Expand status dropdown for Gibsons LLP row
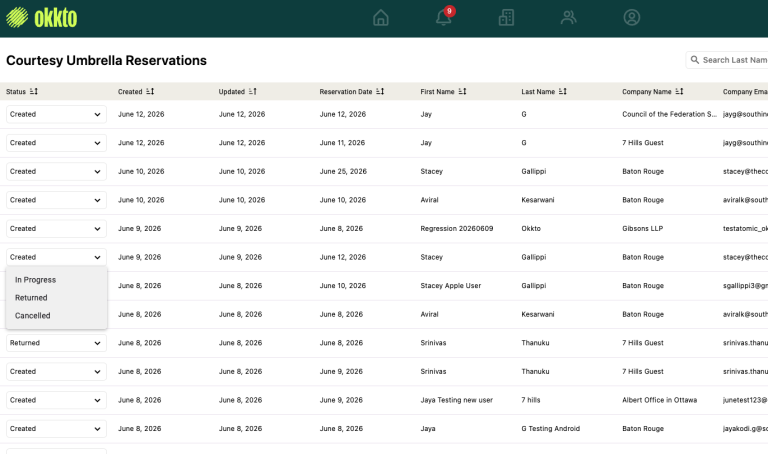The image size is (768, 454). point(56,229)
